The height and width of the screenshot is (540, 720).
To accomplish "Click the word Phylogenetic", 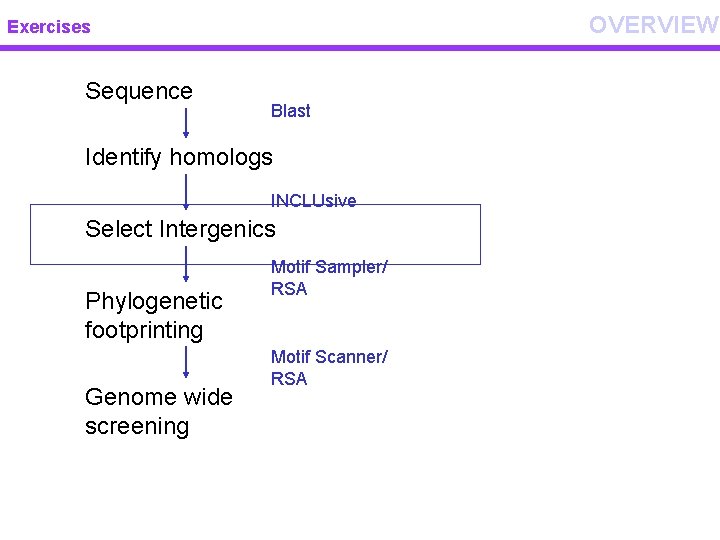I will point(154,301).
